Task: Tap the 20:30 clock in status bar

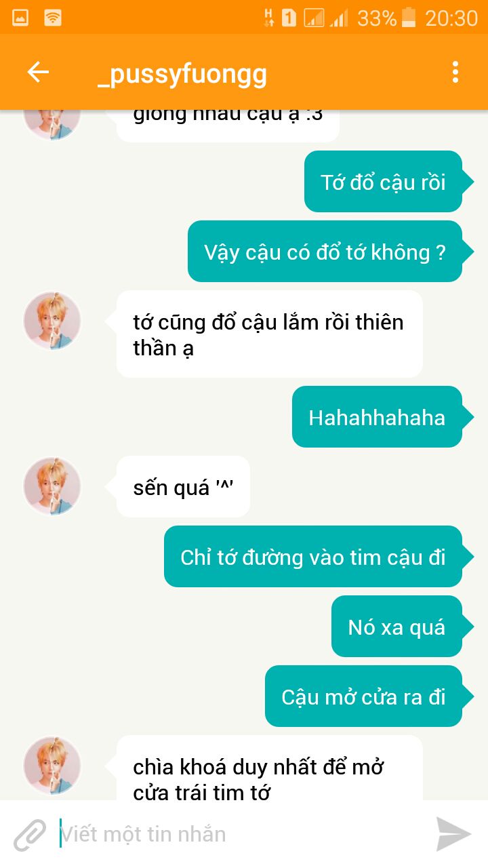Action: tap(451, 18)
